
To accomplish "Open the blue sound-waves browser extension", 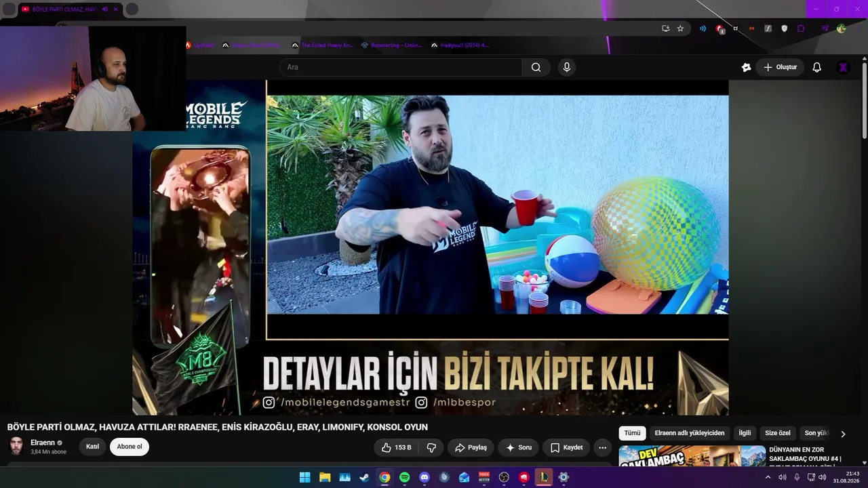I will (x=703, y=28).
